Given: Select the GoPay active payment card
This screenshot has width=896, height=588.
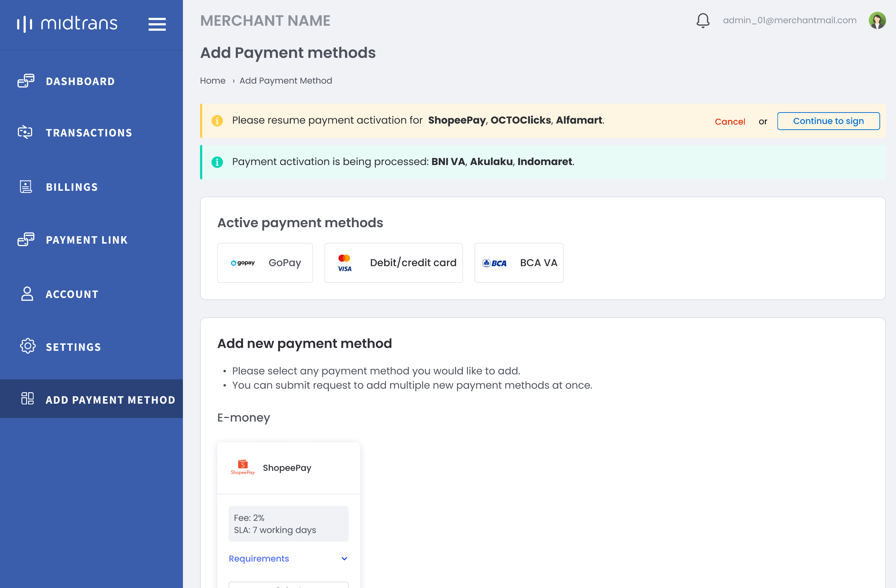Looking at the screenshot, I should tap(265, 263).
